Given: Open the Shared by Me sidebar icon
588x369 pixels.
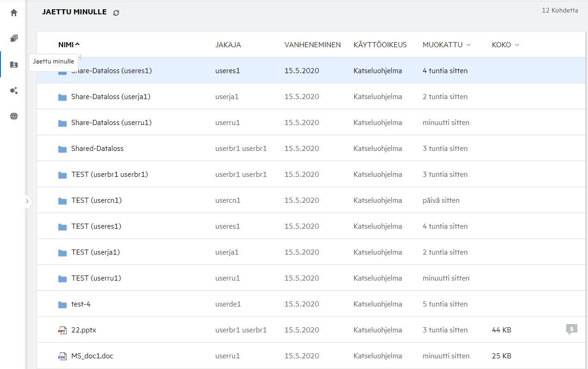Looking at the screenshot, I should [14, 91].
